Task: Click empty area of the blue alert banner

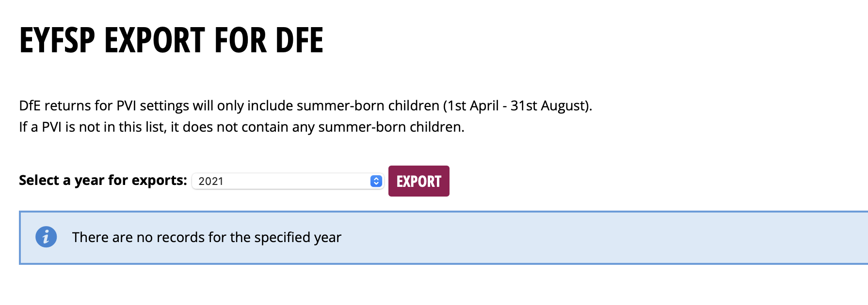Action: 582,237
